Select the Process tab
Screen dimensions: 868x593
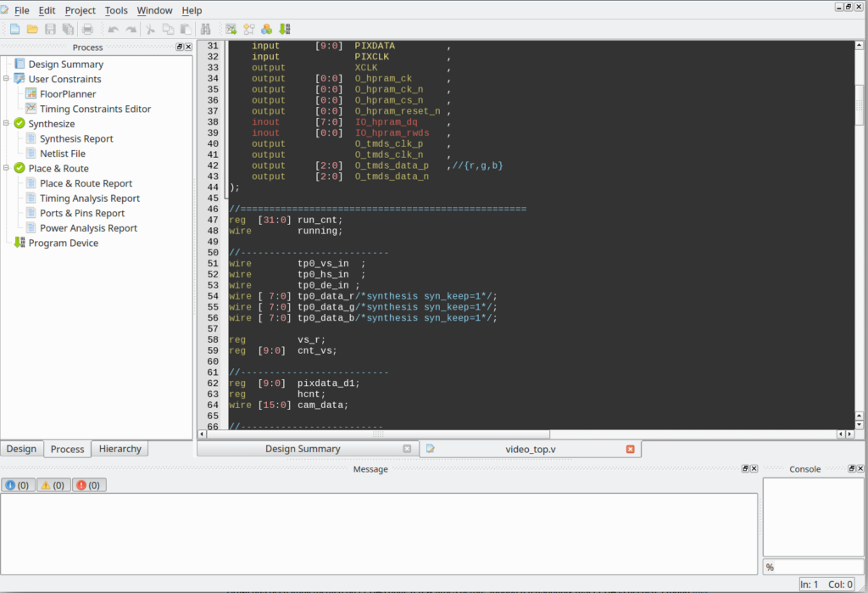click(x=68, y=450)
